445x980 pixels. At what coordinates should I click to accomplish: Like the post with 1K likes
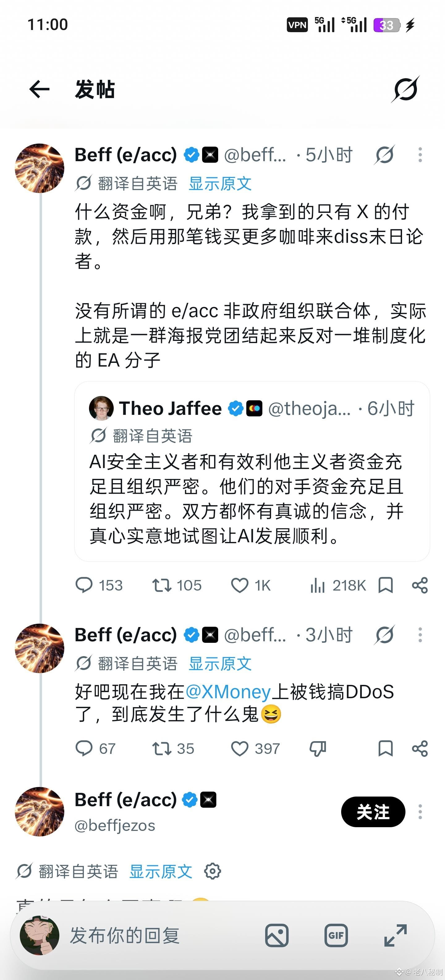point(251,585)
